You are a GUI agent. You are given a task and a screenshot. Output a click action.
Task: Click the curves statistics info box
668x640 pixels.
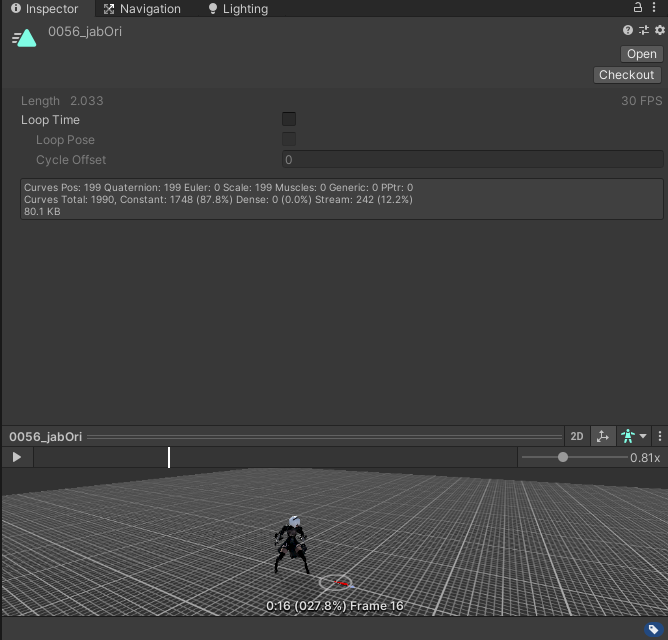pos(342,199)
